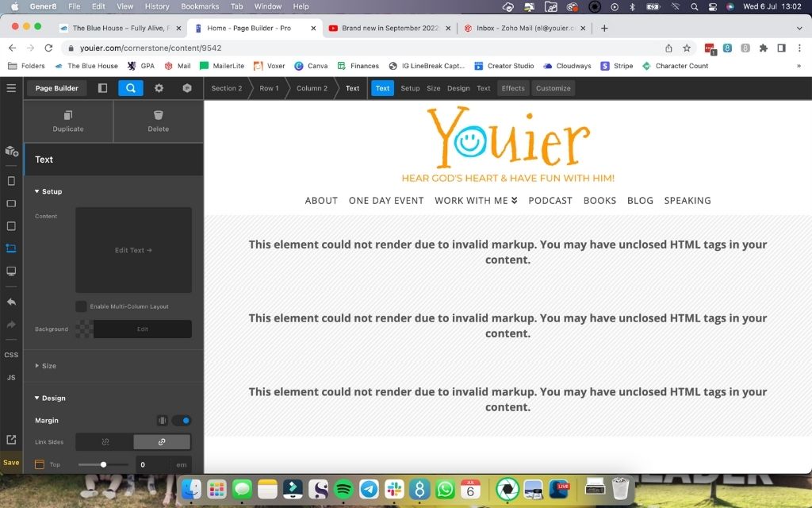The width and height of the screenshot is (812, 508).
Task: Open the custom JS editor
Action: 11,378
